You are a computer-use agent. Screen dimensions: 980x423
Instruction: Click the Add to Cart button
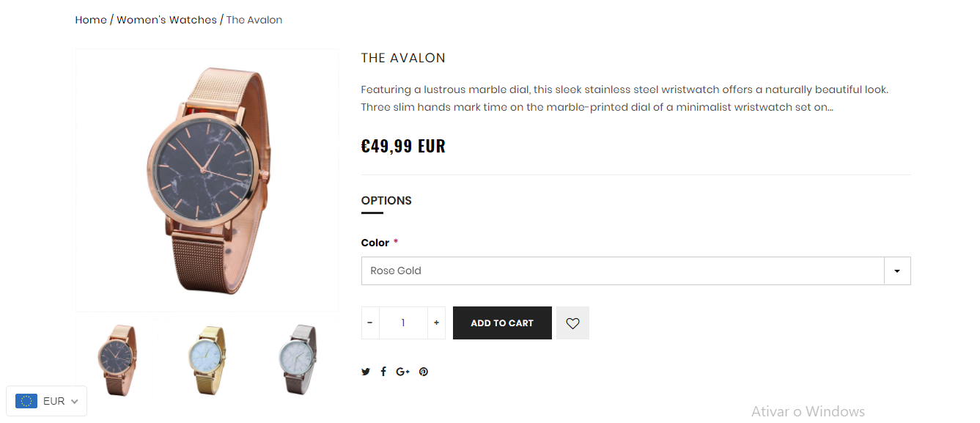(x=502, y=323)
